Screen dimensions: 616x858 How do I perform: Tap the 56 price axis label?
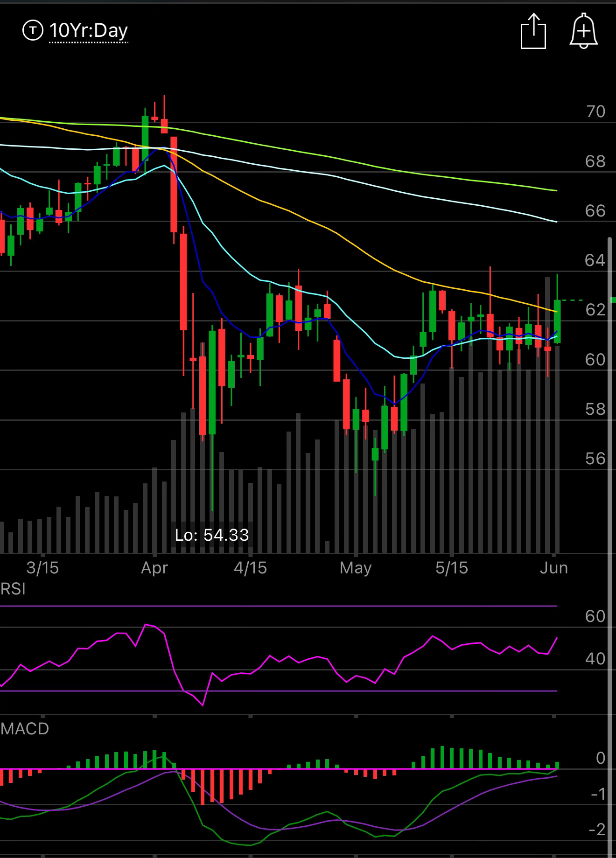click(x=595, y=459)
